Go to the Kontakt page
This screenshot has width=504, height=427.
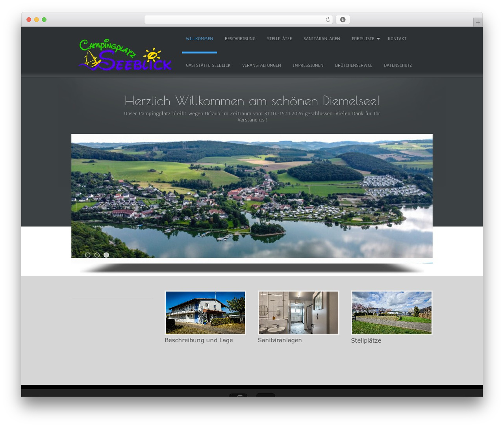pyautogui.click(x=397, y=39)
